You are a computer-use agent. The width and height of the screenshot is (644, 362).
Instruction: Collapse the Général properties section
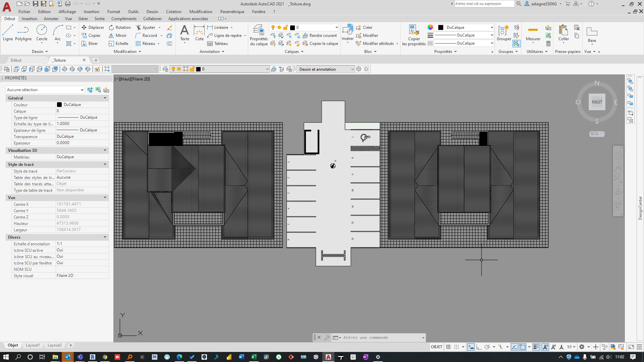(x=105, y=98)
